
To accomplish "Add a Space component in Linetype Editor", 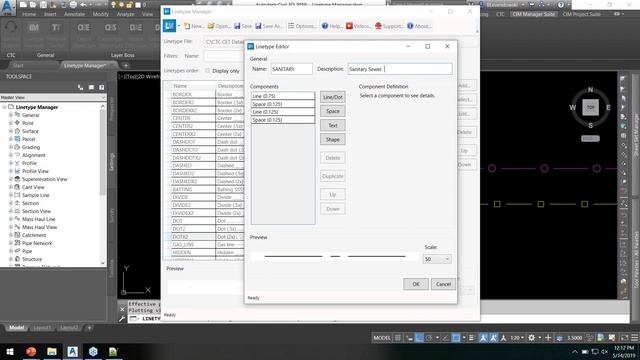I will [x=333, y=111].
